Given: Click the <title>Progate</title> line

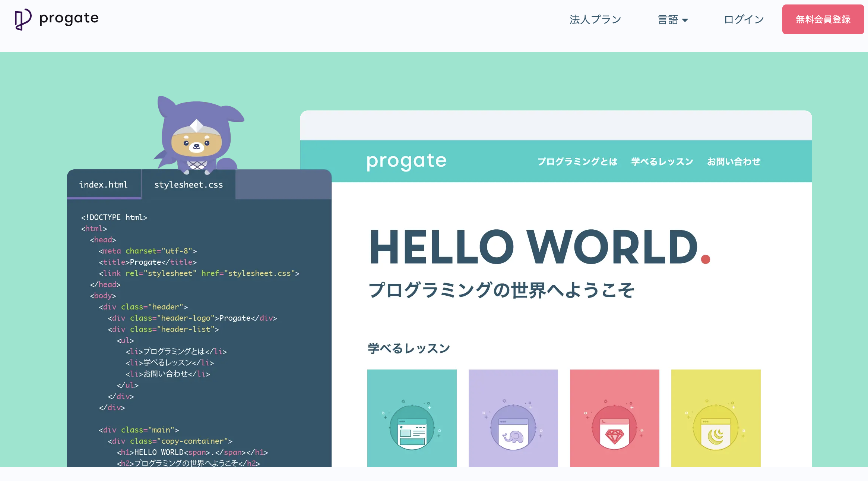Looking at the screenshot, I should coord(148,262).
